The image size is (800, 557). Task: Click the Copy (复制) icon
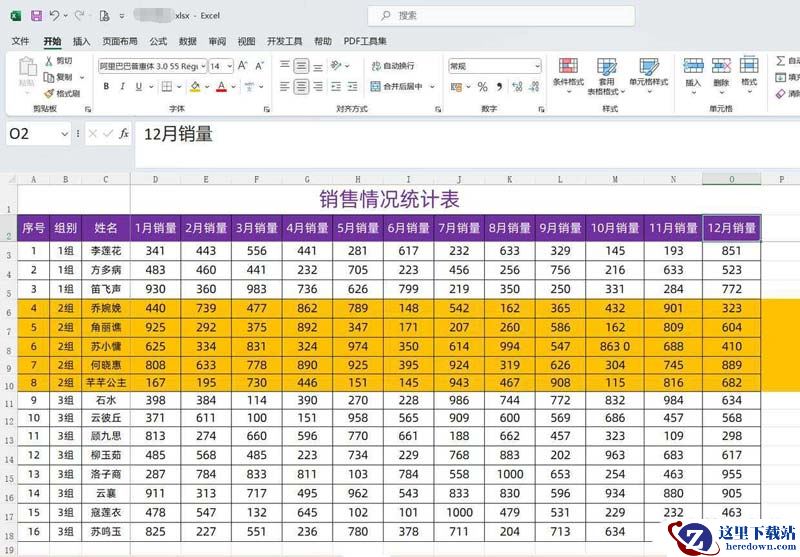point(49,77)
